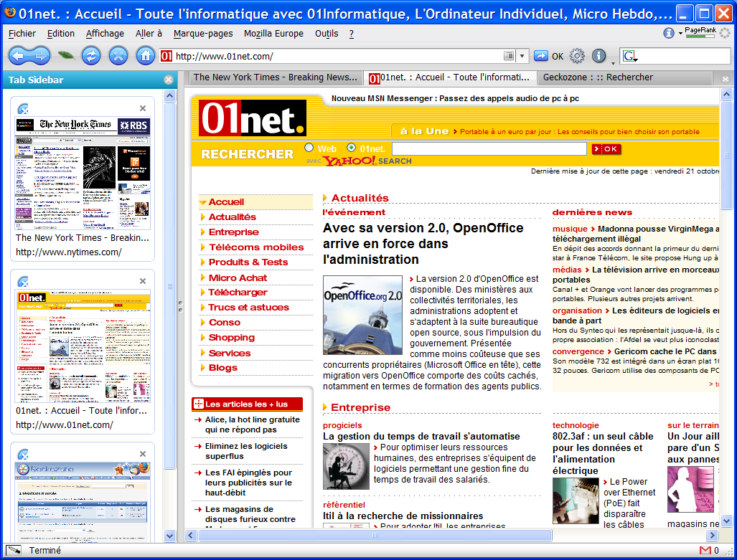Open the Fichier menu

(22, 34)
